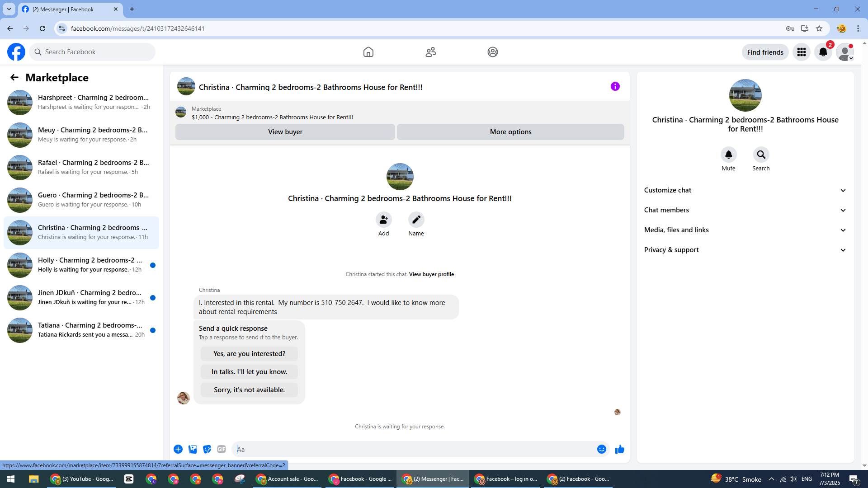Attach a photo with image icon
This screenshot has width=868, height=488.
193,449
